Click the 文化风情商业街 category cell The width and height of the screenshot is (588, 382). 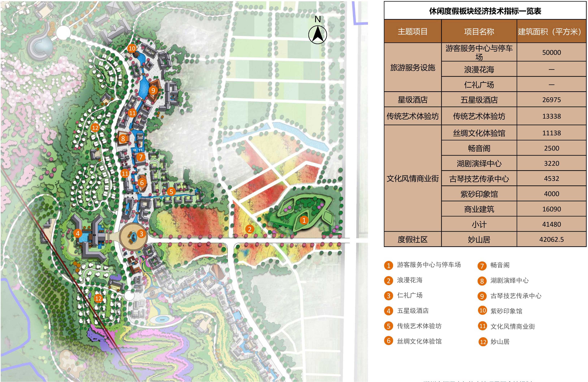[412, 178]
